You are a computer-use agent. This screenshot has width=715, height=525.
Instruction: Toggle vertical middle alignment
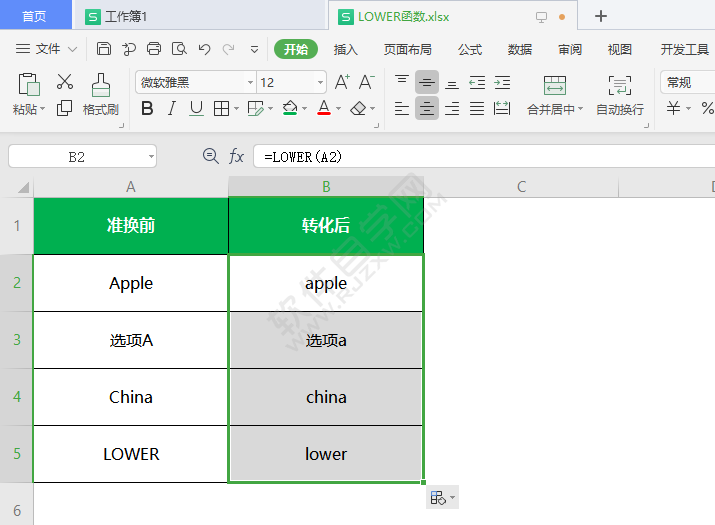427,82
